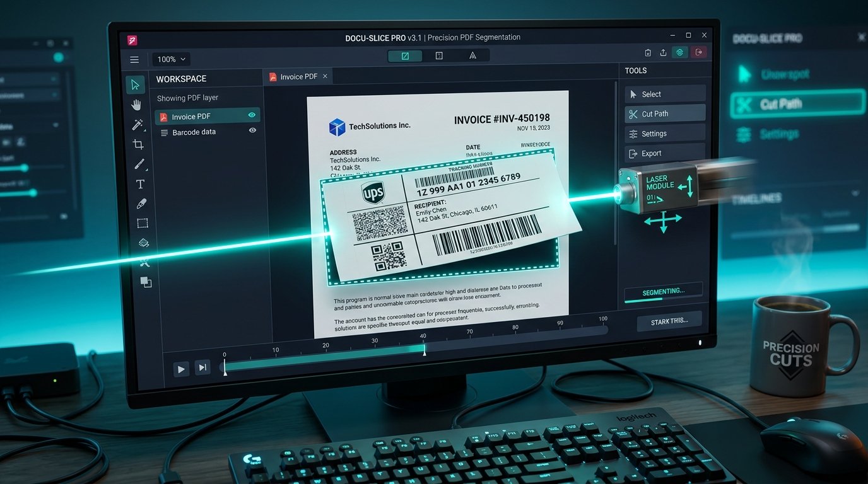The height and width of the screenshot is (484, 868).
Task: Click the Docu-Slice Pro app logo
Action: [x=132, y=40]
